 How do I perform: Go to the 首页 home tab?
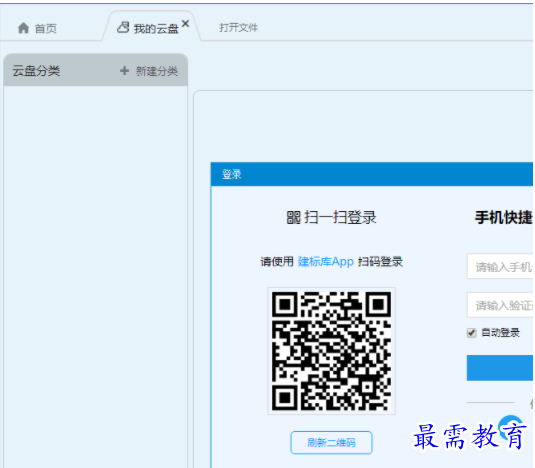[37, 28]
